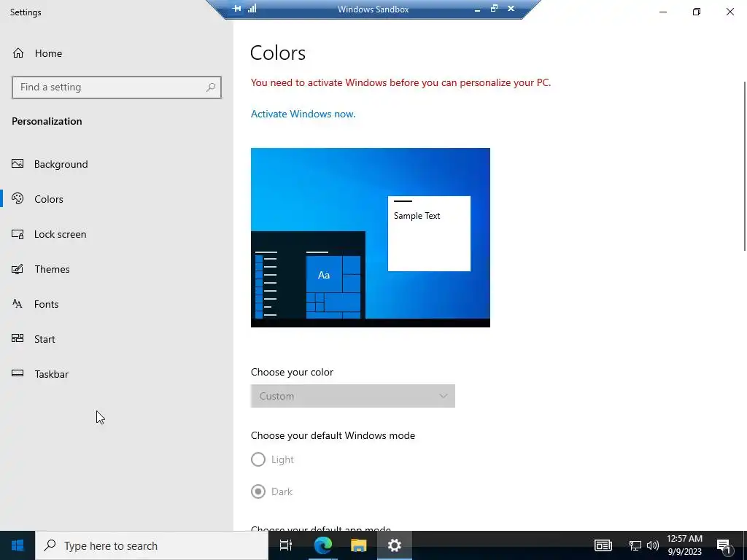The image size is (747, 560).
Task: Click the Taskbar icon in sidebar
Action: tap(18, 373)
